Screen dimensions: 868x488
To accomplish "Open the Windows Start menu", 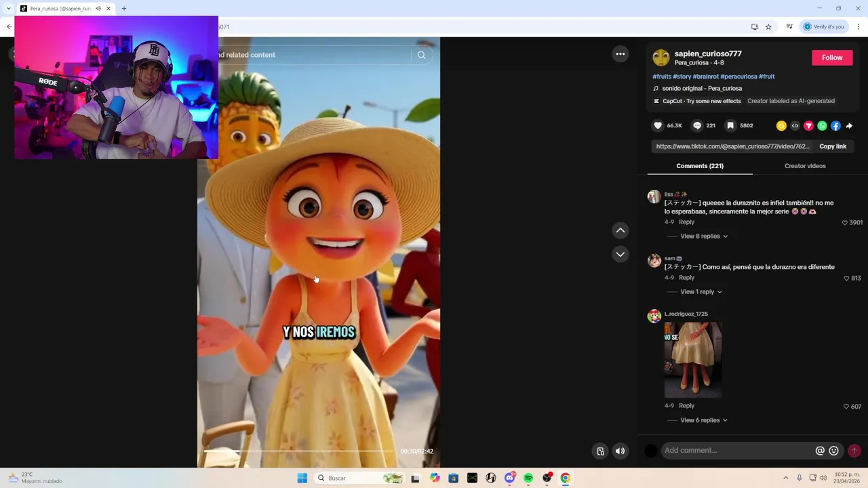I will [302, 478].
